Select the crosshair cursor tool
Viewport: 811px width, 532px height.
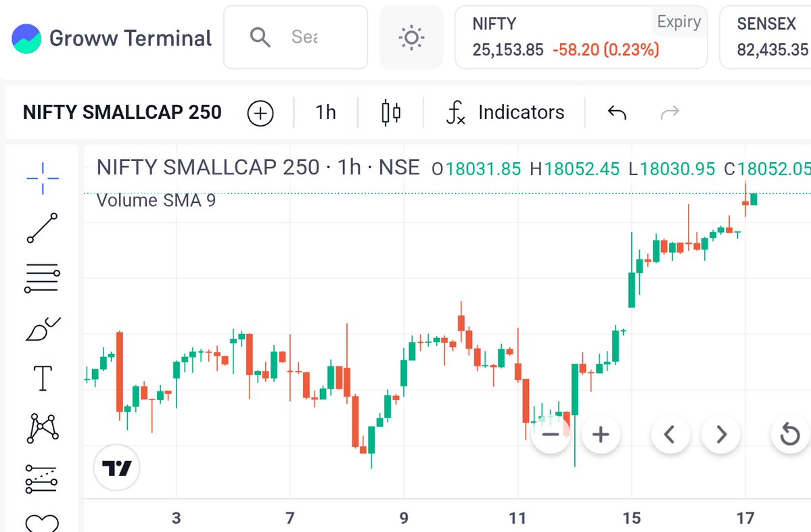click(x=43, y=178)
